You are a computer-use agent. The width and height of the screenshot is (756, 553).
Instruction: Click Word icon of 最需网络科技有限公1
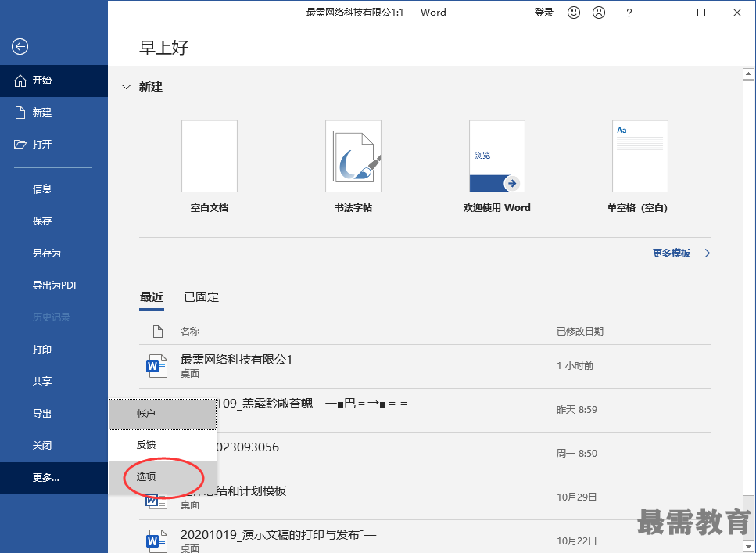156,367
